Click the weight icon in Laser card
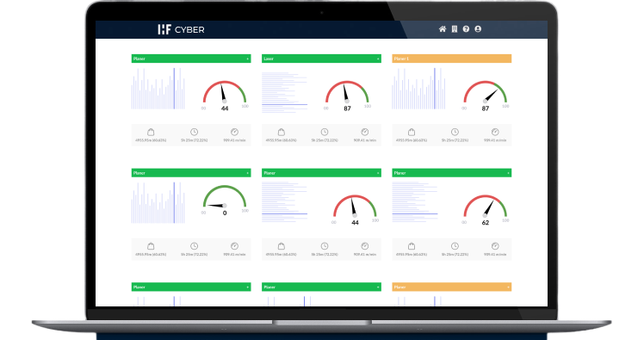 coord(282,132)
